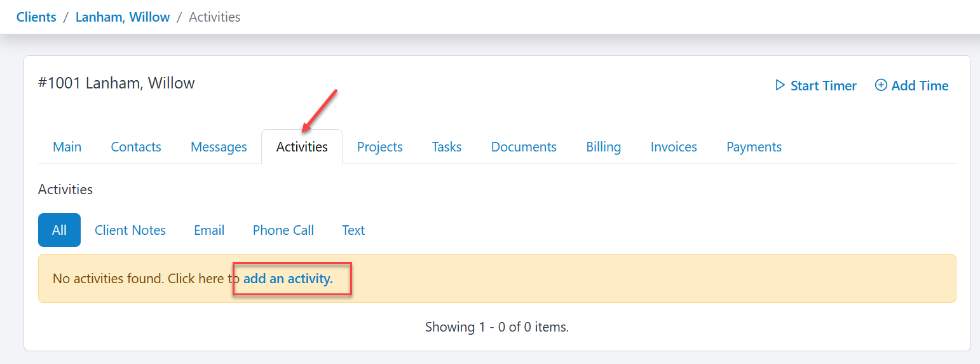Filter activities by Client Notes

tap(130, 230)
